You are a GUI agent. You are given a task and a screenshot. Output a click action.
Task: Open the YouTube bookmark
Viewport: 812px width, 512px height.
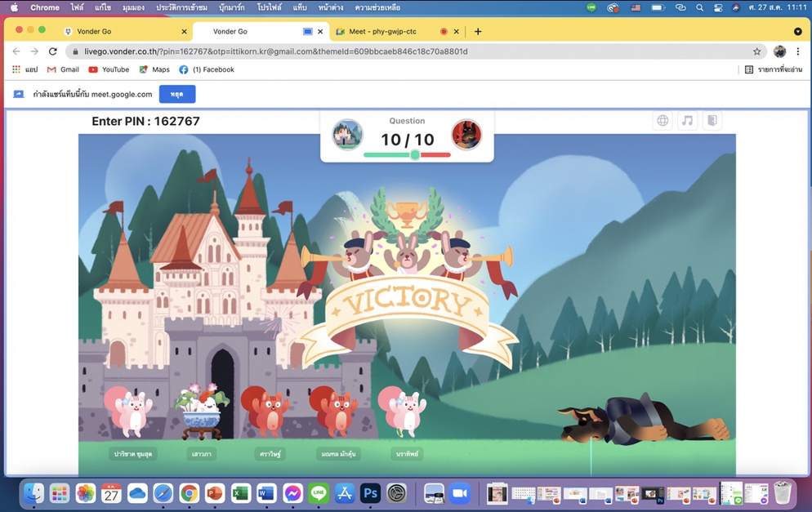tap(109, 69)
